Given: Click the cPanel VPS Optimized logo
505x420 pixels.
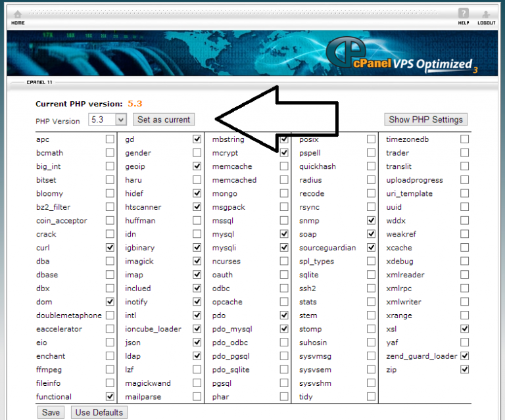Looking at the screenshot, I should click(x=402, y=62).
